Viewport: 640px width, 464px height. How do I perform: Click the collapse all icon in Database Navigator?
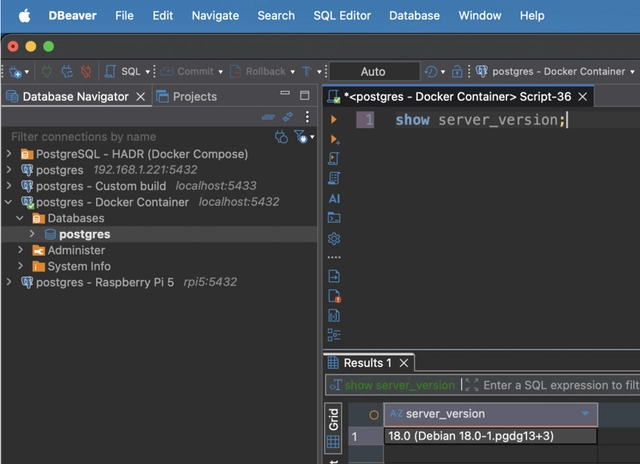click(268, 117)
